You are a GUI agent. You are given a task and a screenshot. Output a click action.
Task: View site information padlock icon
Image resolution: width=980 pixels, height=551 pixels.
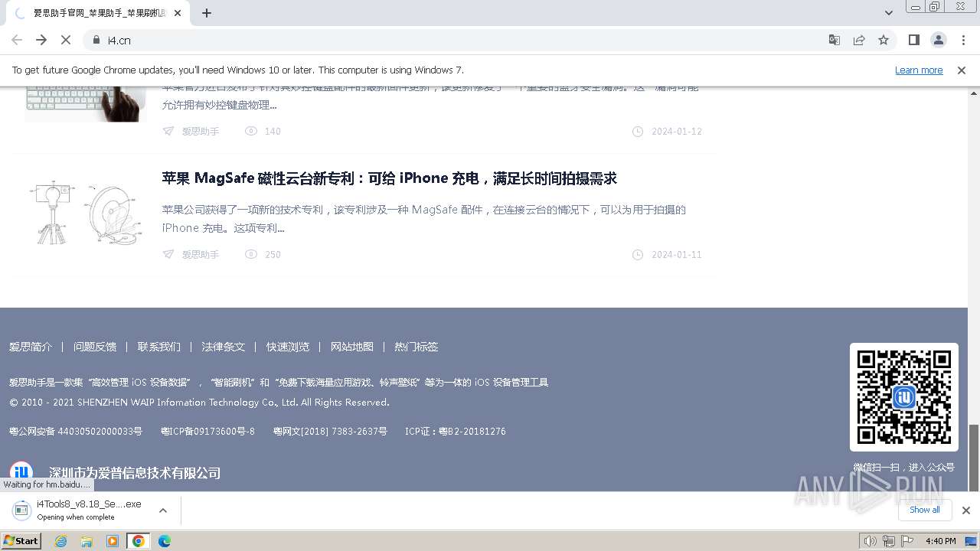pos(96,40)
